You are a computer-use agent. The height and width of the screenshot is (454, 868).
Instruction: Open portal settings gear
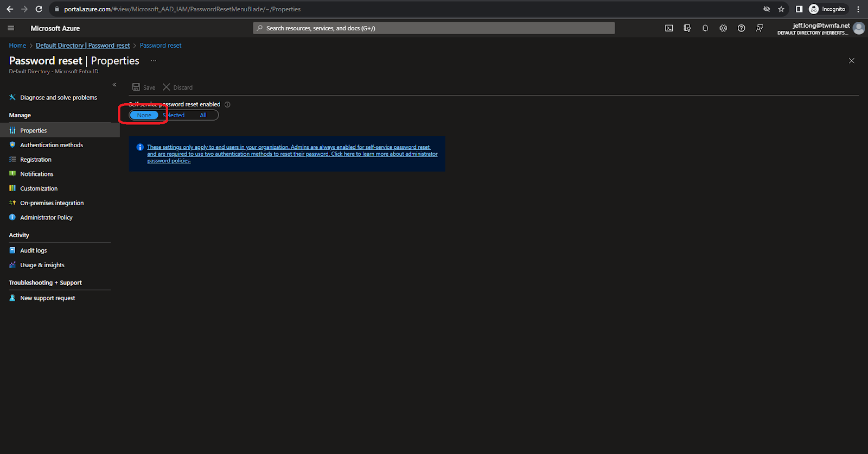coord(723,28)
